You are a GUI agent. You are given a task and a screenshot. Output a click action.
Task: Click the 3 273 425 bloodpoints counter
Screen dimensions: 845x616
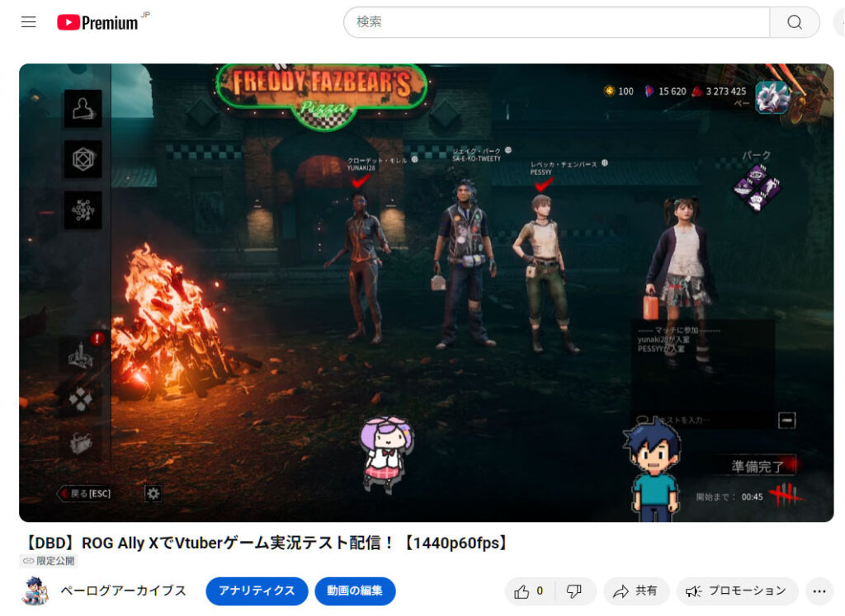(719, 91)
